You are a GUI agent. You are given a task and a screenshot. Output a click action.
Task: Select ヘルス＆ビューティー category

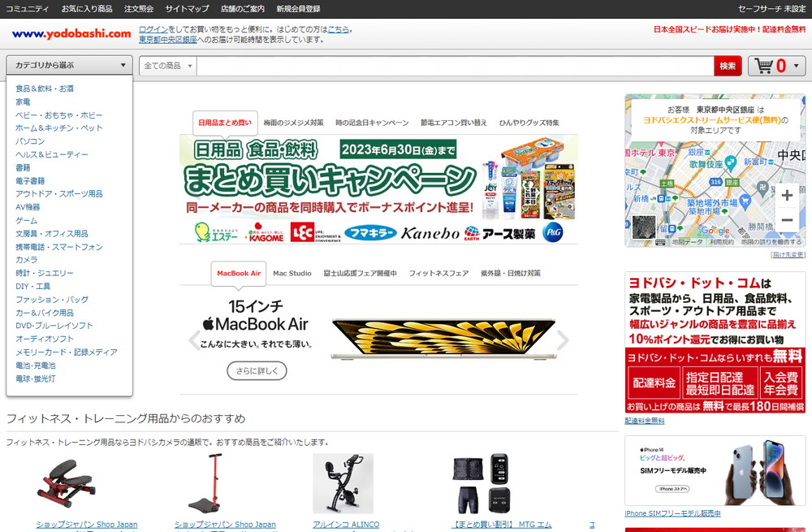coord(52,154)
